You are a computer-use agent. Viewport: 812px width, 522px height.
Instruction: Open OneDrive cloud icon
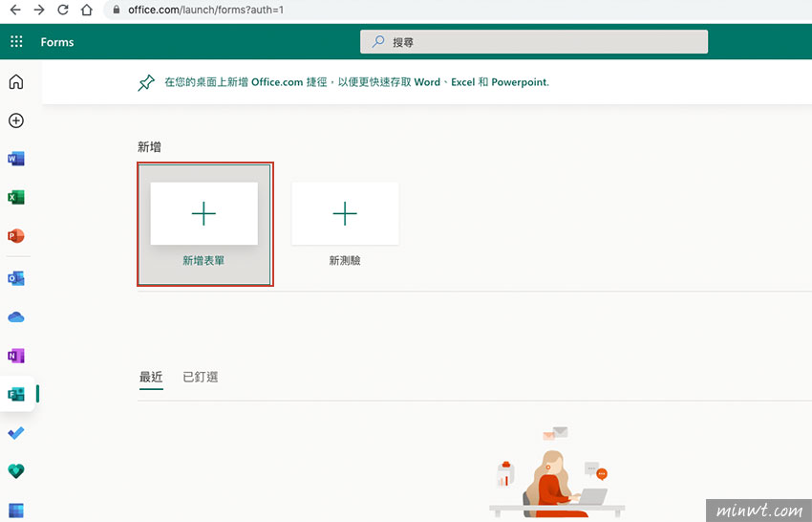[x=16, y=316]
